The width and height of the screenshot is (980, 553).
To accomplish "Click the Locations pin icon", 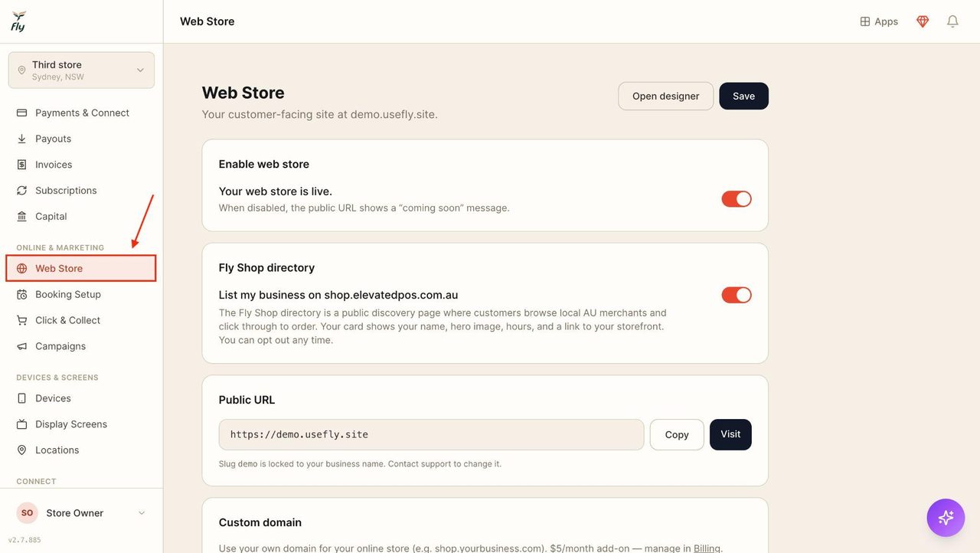I will 21,451.
